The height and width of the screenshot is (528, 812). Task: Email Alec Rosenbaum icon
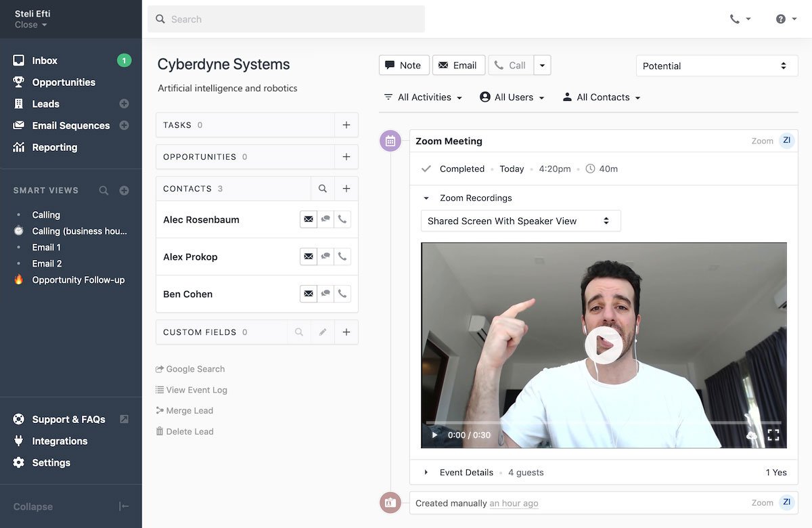pos(309,219)
